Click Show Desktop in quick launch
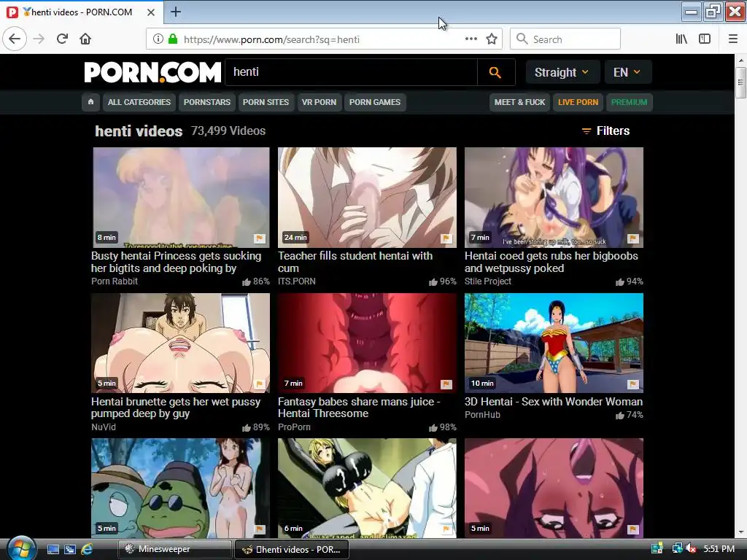Viewport: 747px width, 560px height. [53, 549]
